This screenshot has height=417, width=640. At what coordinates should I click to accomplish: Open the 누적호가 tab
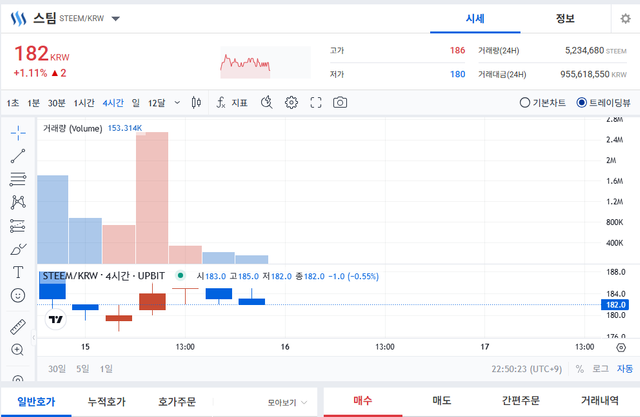point(107,402)
